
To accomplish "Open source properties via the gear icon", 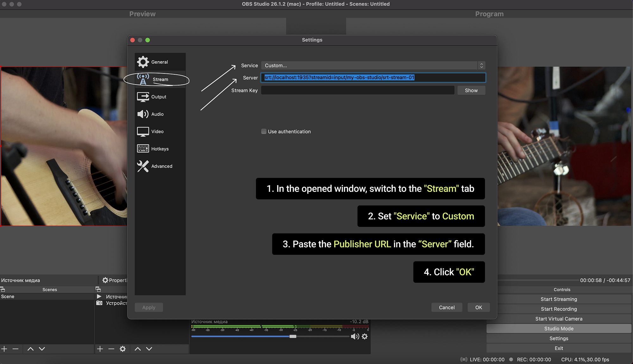I will 123,349.
